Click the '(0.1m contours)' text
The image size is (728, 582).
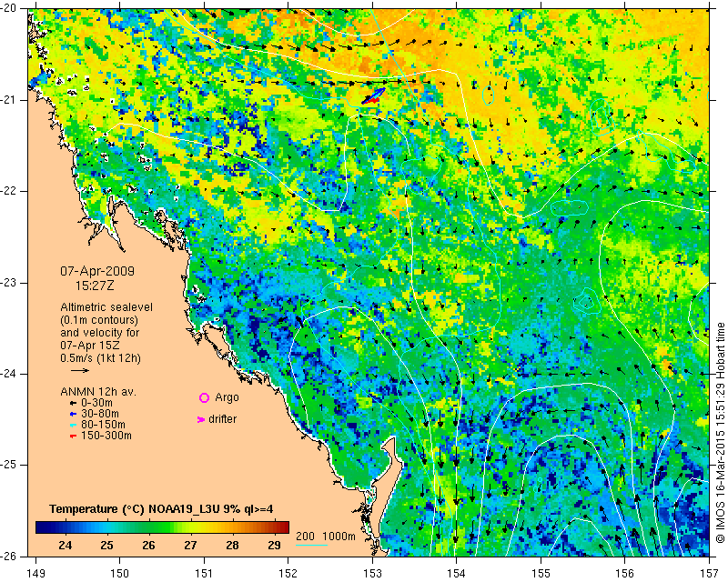click(x=99, y=320)
